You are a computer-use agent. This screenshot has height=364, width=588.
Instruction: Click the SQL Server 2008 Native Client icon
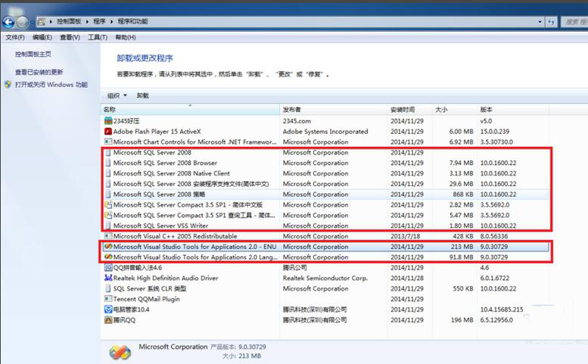[108, 173]
